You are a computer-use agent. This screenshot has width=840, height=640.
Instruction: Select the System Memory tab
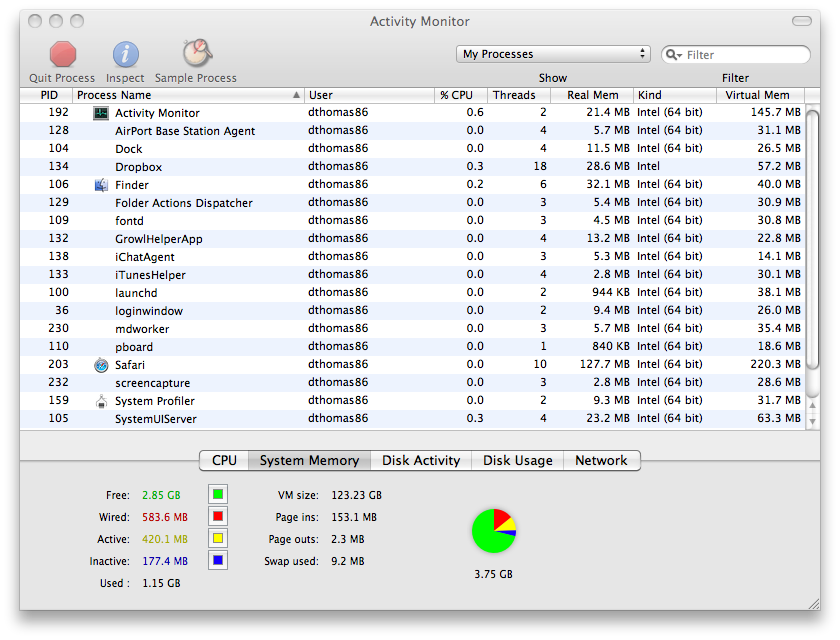(309, 461)
